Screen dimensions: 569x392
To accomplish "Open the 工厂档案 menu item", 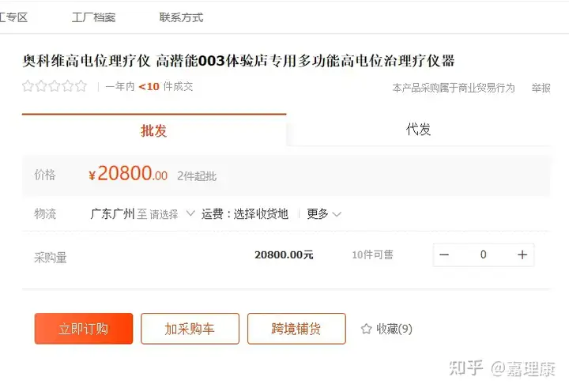I will pos(93,17).
